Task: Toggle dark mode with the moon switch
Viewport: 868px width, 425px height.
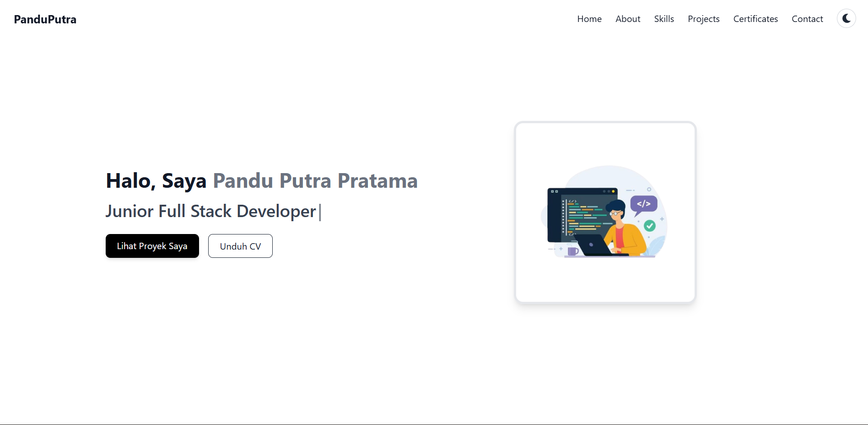Action: (846, 18)
